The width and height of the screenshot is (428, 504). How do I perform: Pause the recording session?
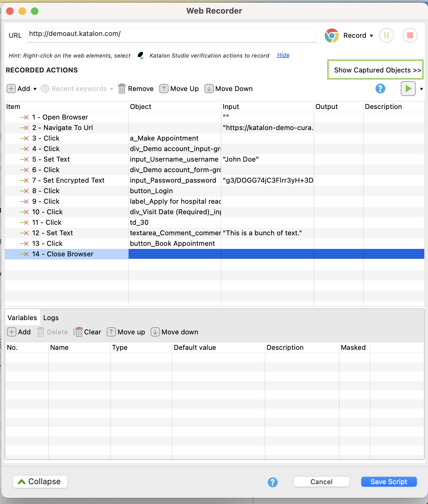pyautogui.click(x=386, y=35)
